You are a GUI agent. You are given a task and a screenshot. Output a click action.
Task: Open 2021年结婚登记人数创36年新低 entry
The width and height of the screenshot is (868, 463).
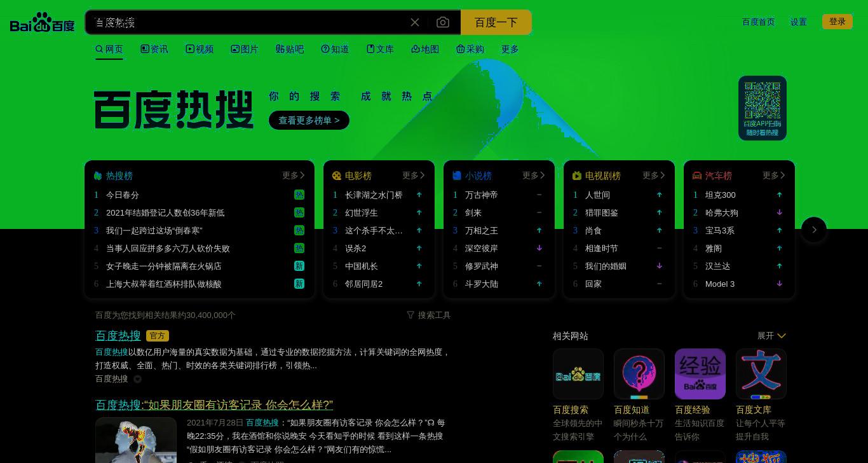(165, 212)
